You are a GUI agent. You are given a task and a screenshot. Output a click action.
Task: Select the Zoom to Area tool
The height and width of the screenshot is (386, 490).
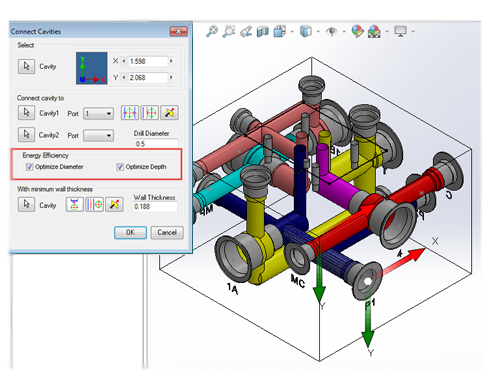(229, 32)
